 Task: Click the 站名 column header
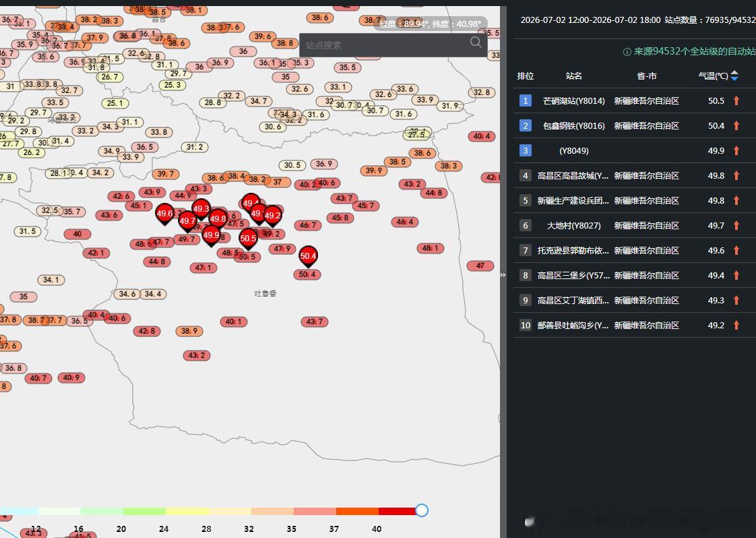[x=574, y=76]
